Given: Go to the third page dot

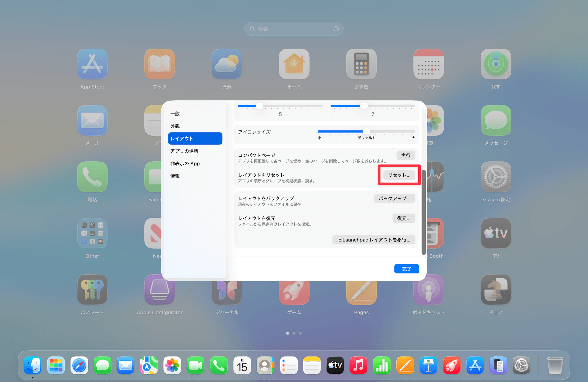Looking at the screenshot, I should (300, 333).
